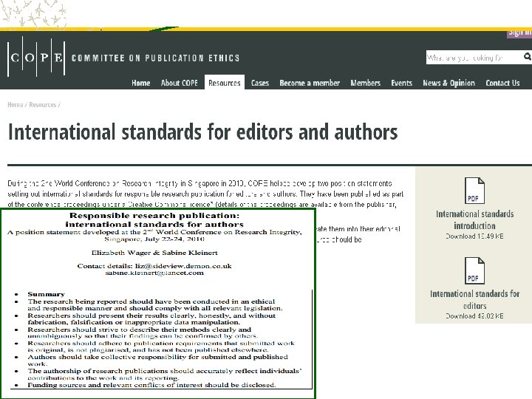This screenshot has height=399, width=532.
Task: Open the Contact Us page
Action: point(502,83)
